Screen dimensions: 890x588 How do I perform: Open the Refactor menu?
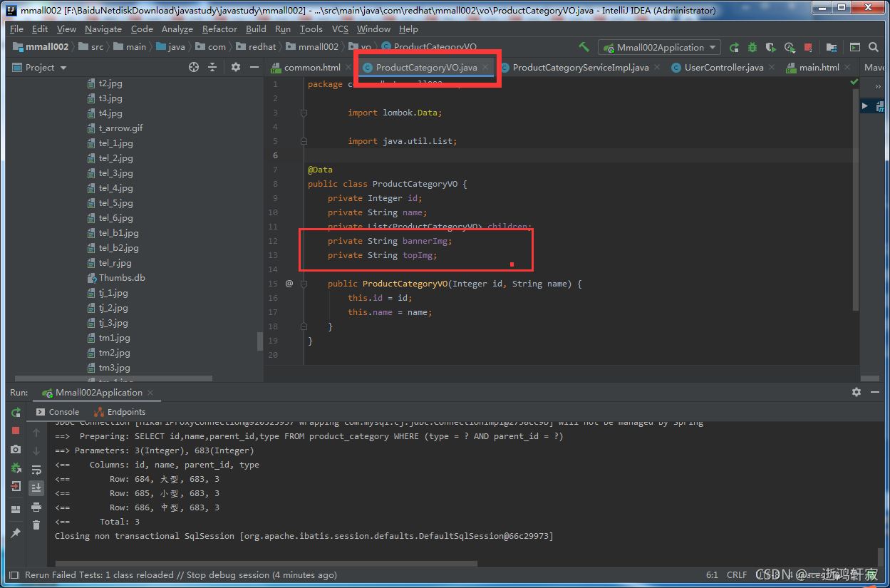pos(219,29)
